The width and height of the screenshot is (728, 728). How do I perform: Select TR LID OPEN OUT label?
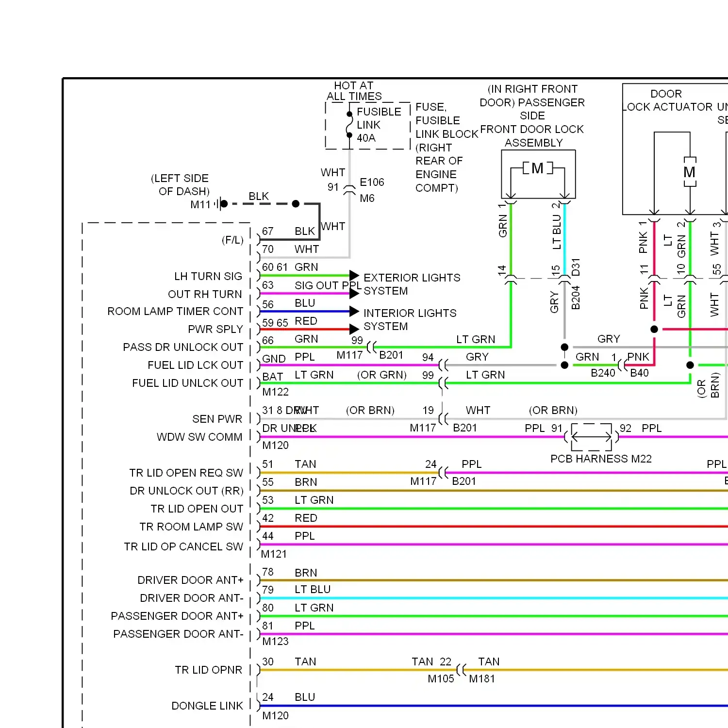[x=197, y=509]
